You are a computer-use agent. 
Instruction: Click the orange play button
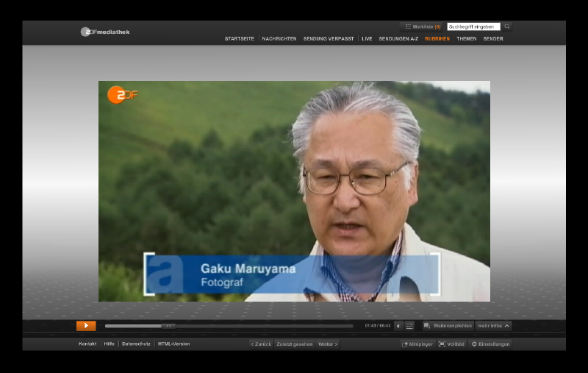coord(86,326)
